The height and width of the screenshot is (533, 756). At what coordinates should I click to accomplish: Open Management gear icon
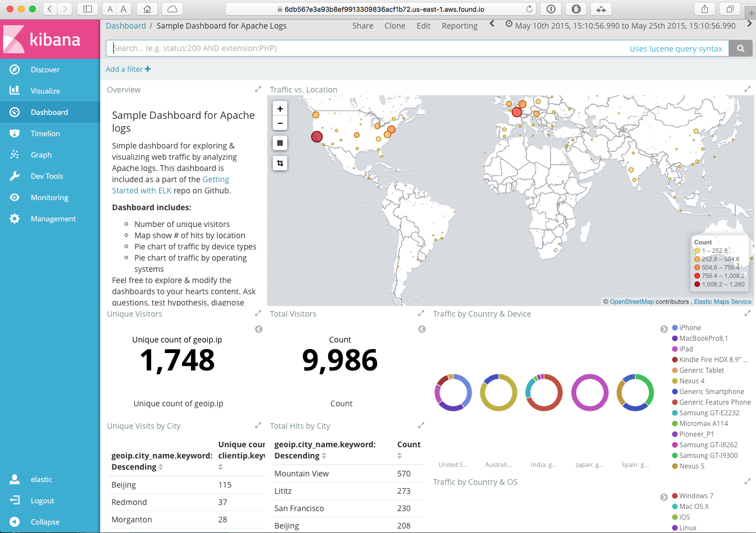click(x=15, y=219)
